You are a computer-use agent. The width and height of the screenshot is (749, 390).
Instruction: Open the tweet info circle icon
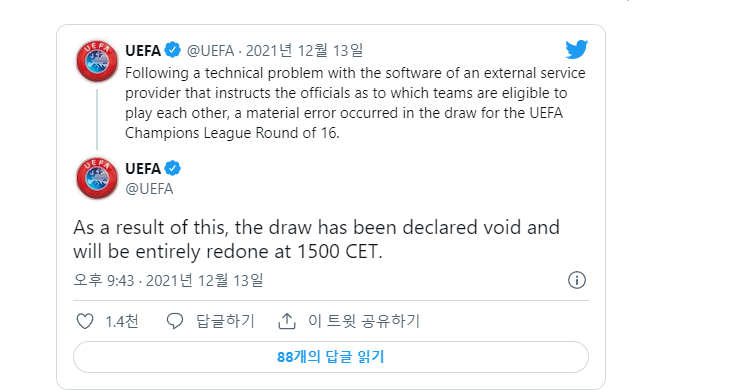[x=577, y=280]
